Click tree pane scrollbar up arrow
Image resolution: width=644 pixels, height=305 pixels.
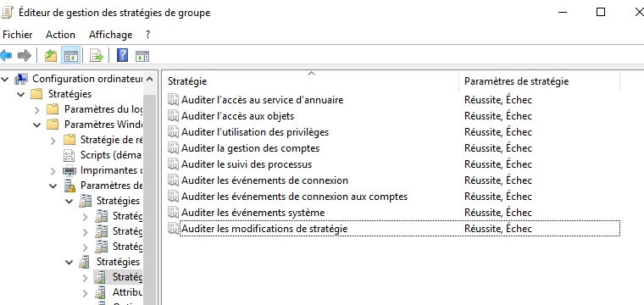(x=149, y=79)
